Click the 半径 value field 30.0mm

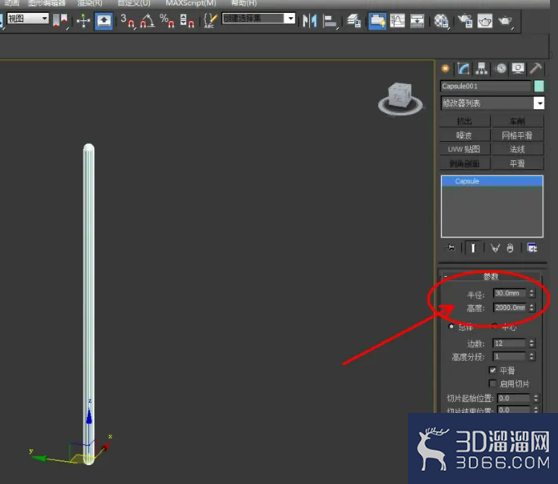click(509, 293)
